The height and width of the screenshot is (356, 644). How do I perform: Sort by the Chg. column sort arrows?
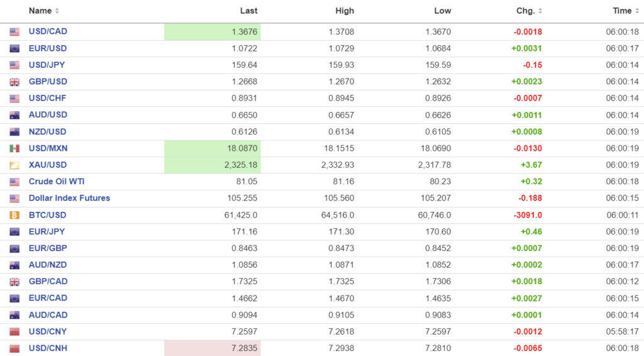(541, 11)
